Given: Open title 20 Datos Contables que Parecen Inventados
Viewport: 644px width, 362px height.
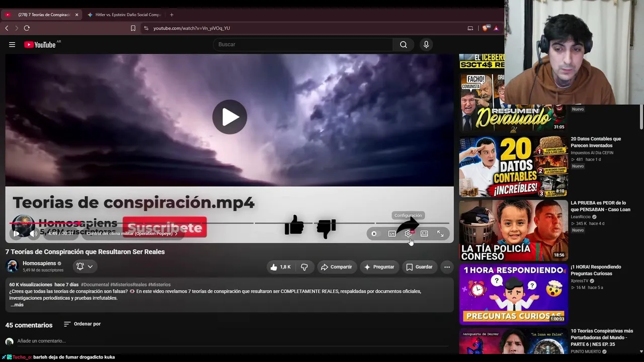Looking at the screenshot, I should click(x=596, y=142).
